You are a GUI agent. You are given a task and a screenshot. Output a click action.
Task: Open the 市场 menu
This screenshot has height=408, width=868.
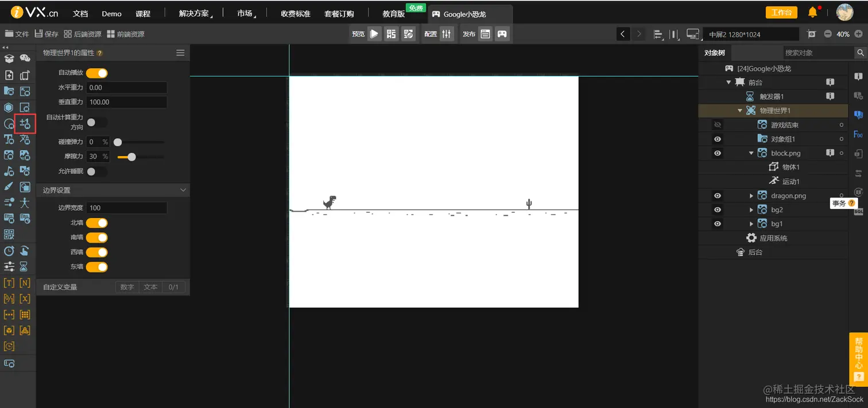pos(246,14)
